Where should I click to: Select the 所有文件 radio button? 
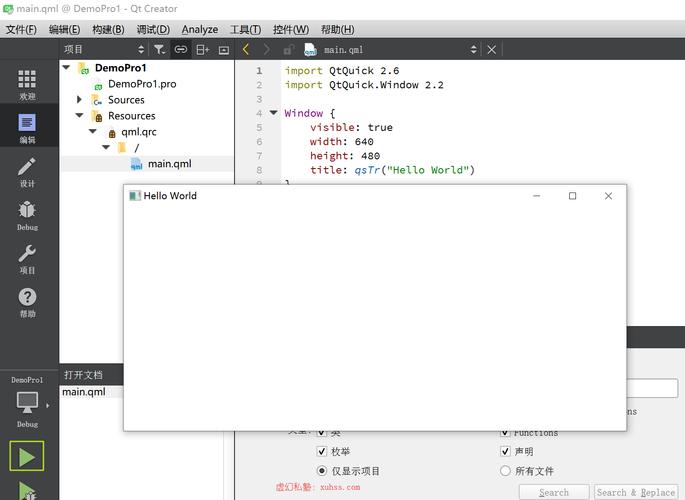(x=505, y=471)
